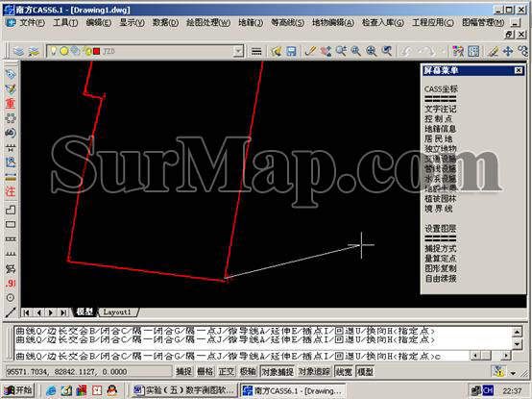
Task: Open the layer manager stack icon
Action: 18,52
